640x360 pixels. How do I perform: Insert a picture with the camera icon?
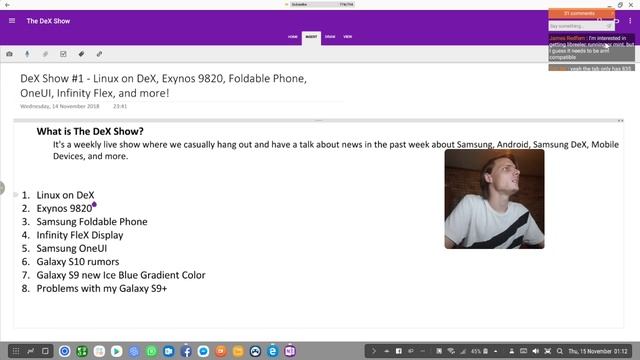9,54
